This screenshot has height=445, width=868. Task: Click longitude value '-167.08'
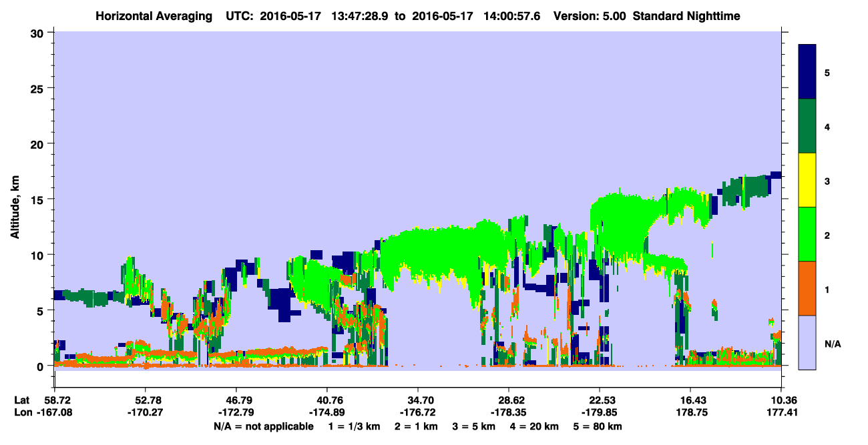pyautogui.click(x=54, y=412)
